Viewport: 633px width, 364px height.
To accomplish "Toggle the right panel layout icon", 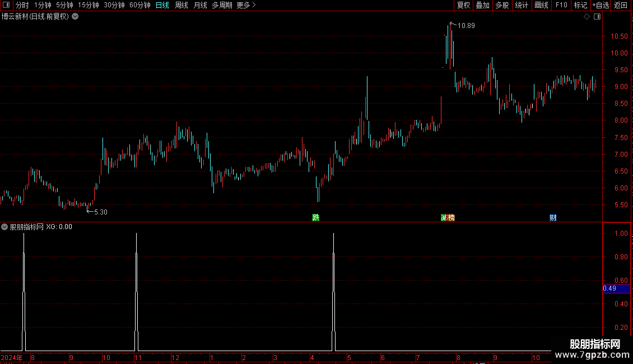I will click(597, 17).
